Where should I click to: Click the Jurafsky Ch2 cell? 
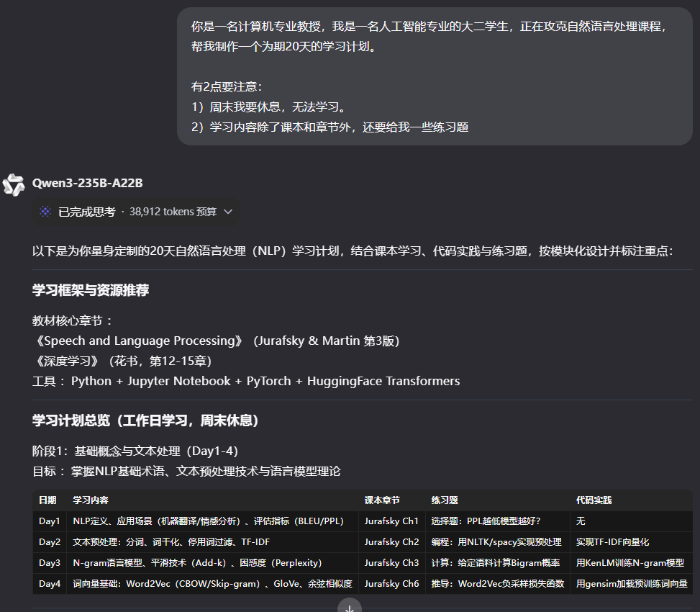coord(391,542)
